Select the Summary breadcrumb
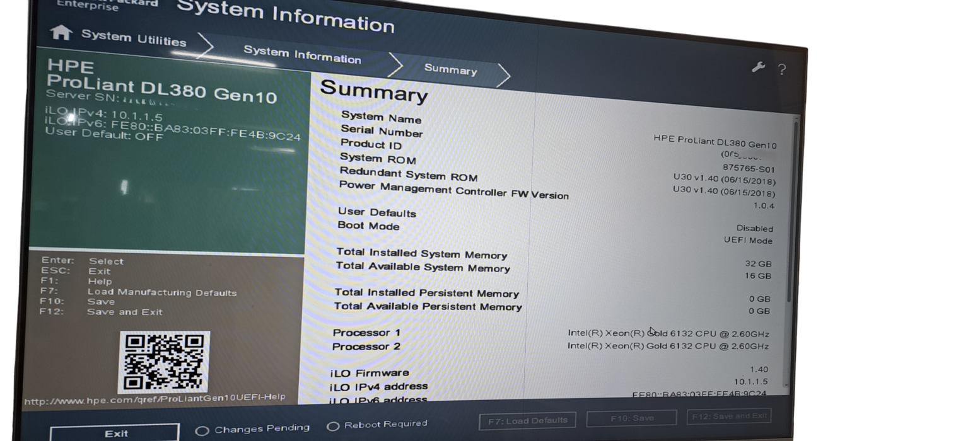Viewport: 980px width, 441px height. [x=450, y=69]
